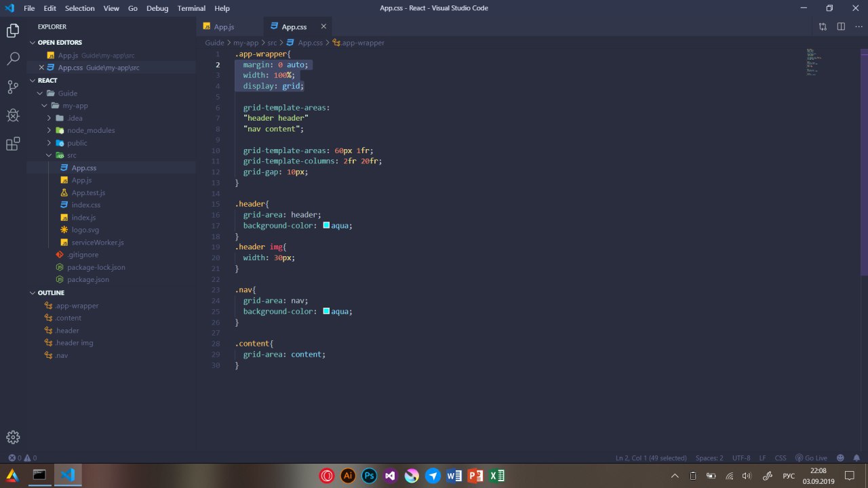Open the Search view in the activity bar
The image size is (868, 488).
coord(13,59)
